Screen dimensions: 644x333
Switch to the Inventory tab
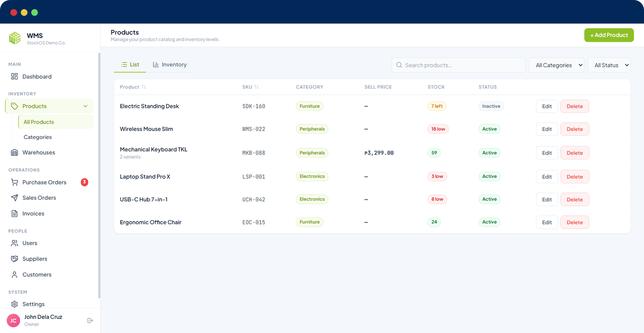point(169,64)
